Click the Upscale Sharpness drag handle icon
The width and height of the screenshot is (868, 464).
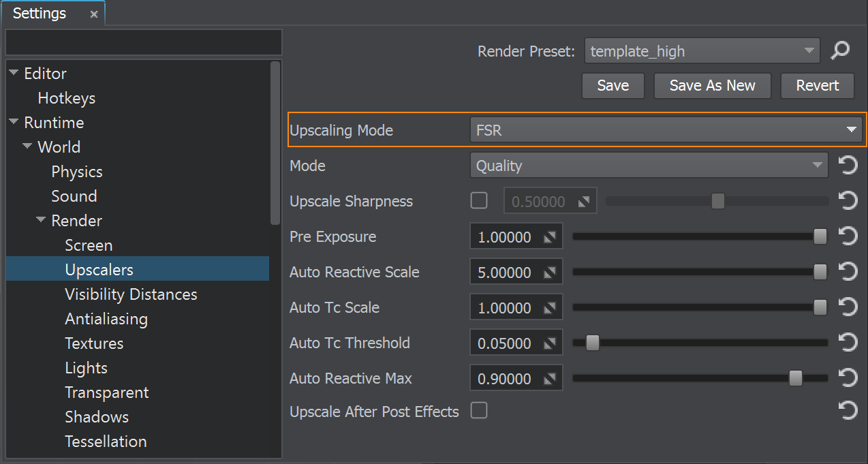(x=584, y=202)
